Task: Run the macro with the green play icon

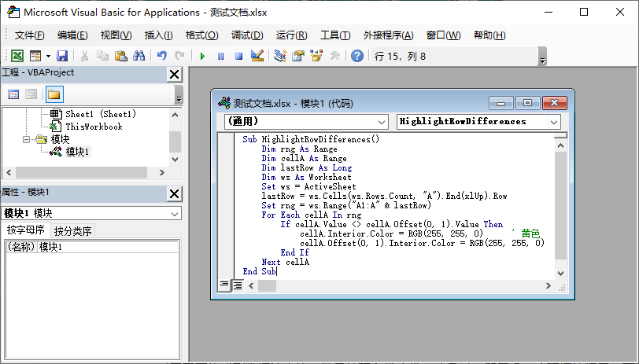Action: pos(202,56)
